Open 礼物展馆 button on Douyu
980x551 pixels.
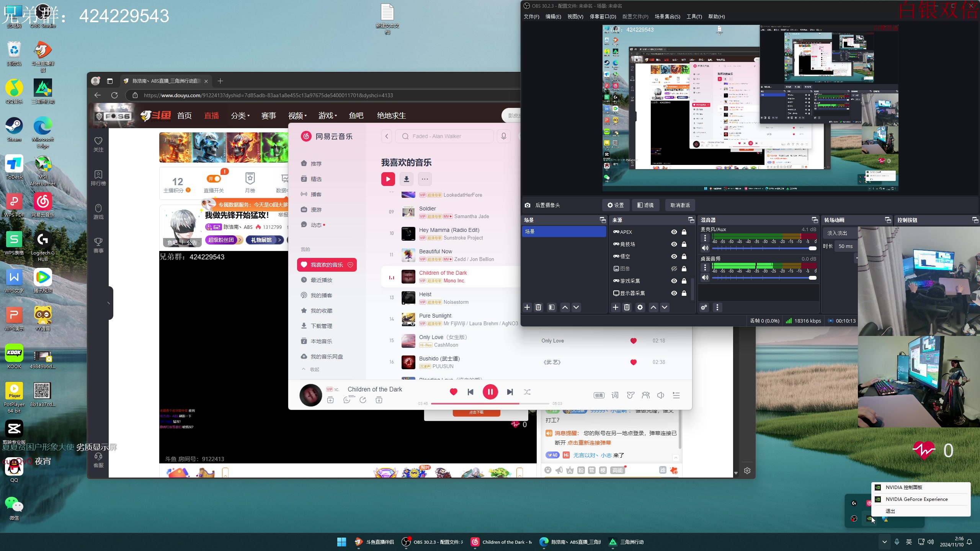(265, 240)
